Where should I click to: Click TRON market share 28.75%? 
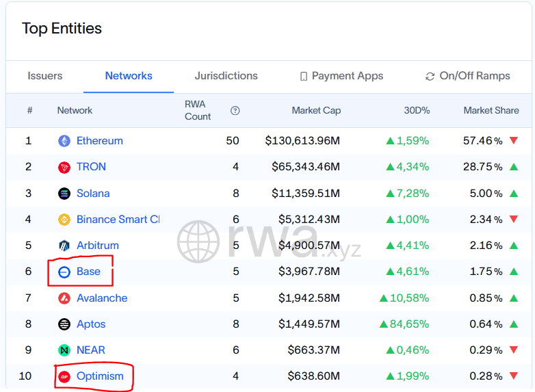click(x=483, y=166)
